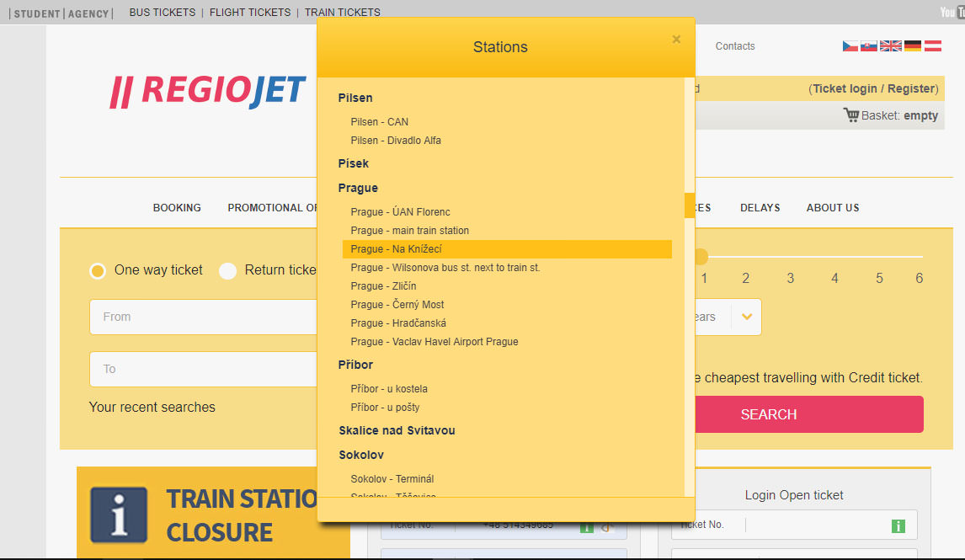Select the Austrian flag language
Viewport: 965px width, 560px height.
(933, 46)
